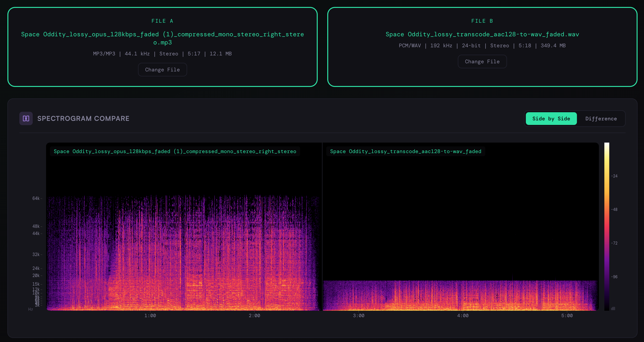Click the dB color scale bar
The height and width of the screenshot is (342, 644).
click(x=607, y=226)
